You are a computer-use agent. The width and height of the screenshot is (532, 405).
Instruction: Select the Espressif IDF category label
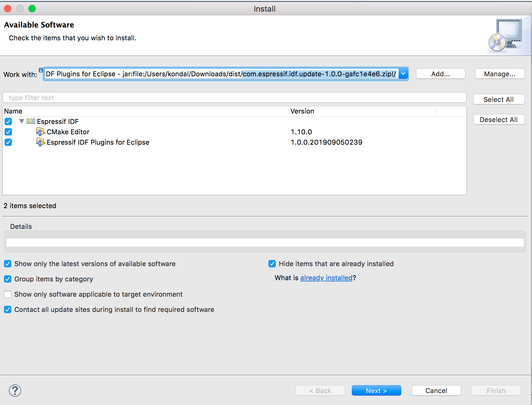[58, 121]
